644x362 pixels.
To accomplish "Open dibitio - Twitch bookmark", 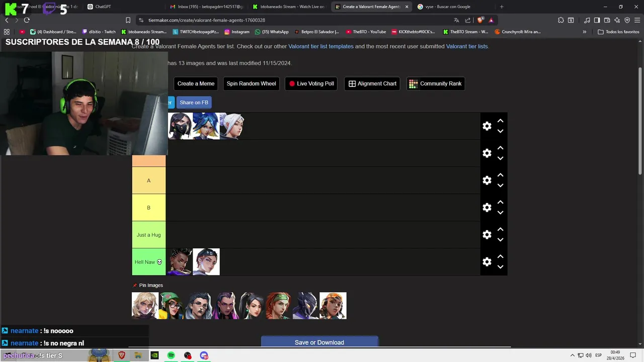I will pos(99,32).
